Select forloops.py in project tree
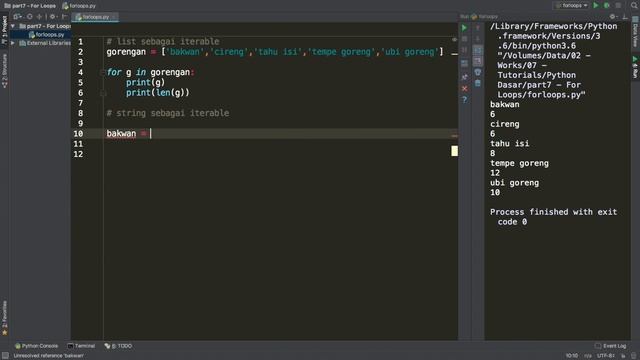This screenshot has width=640, height=360. click(46, 35)
